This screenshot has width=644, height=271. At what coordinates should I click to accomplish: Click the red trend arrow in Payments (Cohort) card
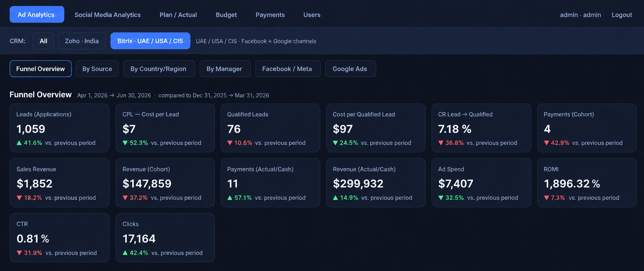click(x=546, y=143)
